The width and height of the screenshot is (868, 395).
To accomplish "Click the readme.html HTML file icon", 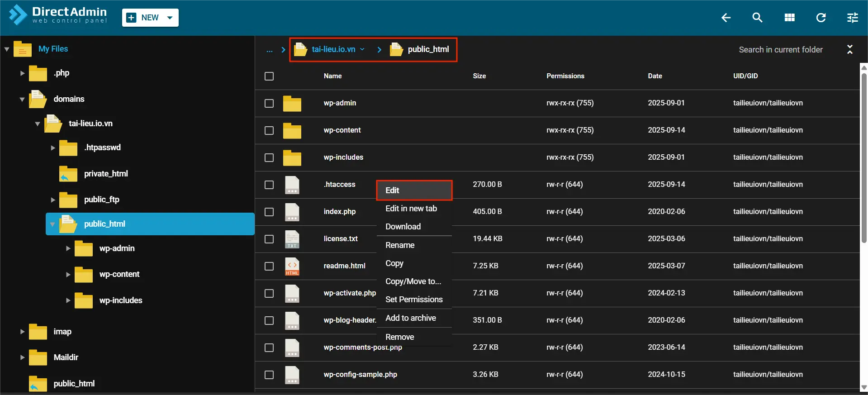I will [292, 267].
